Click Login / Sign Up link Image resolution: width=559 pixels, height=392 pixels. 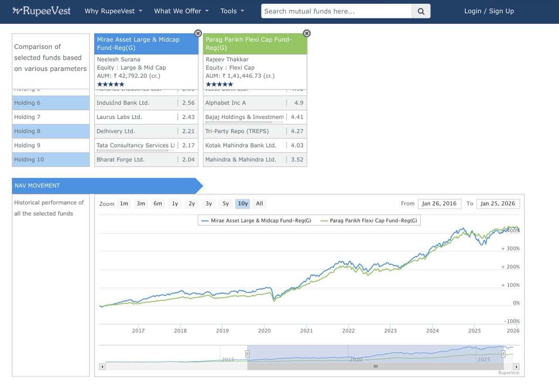pos(489,11)
